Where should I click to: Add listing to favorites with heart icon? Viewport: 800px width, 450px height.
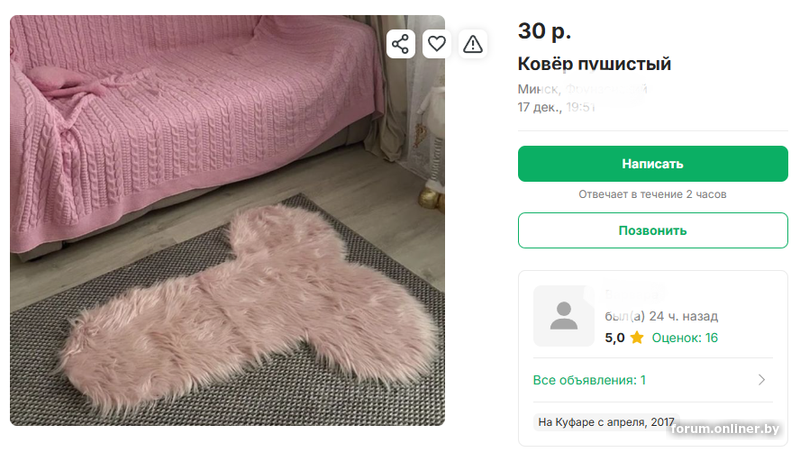click(x=437, y=43)
